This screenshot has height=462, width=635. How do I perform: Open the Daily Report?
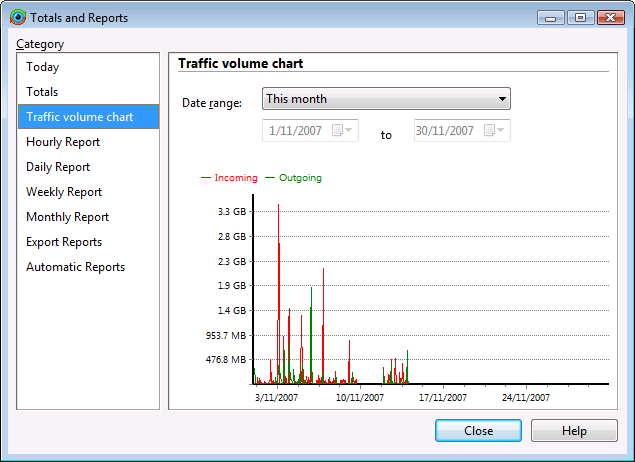(88, 167)
